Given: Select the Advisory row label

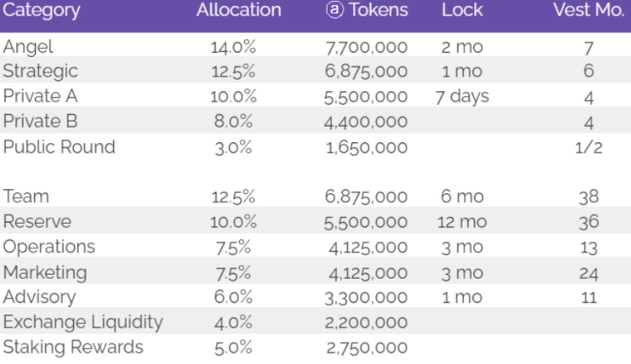Looking at the screenshot, I should pyautogui.click(x=39, y=297).
